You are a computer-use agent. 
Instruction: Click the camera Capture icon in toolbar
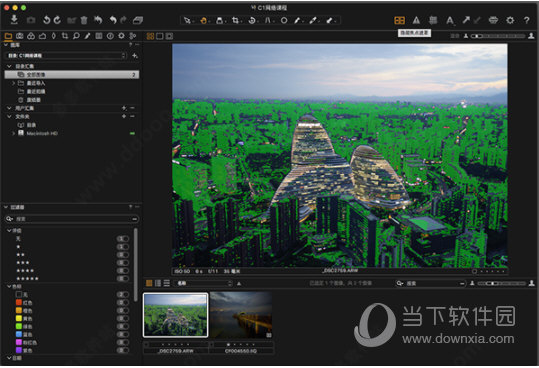[x=31, y=20]
